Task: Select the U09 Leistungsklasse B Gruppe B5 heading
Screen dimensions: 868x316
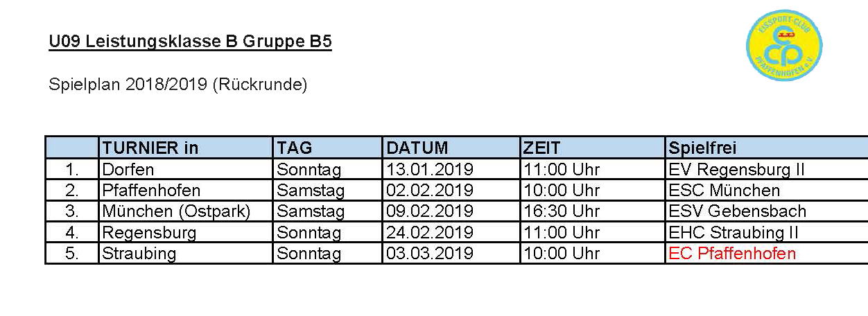Action: coord(191,43)
